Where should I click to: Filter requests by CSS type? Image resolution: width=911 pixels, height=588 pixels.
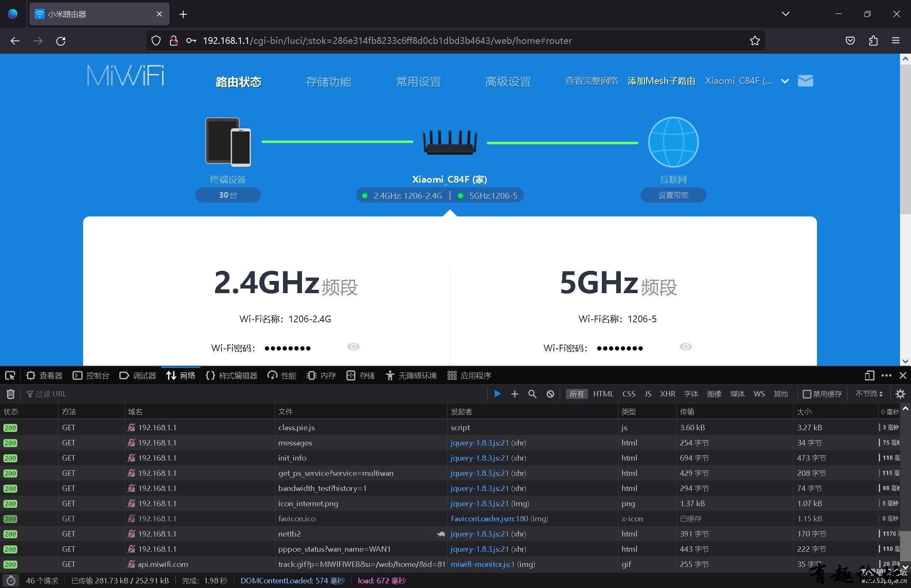point(629,394)
